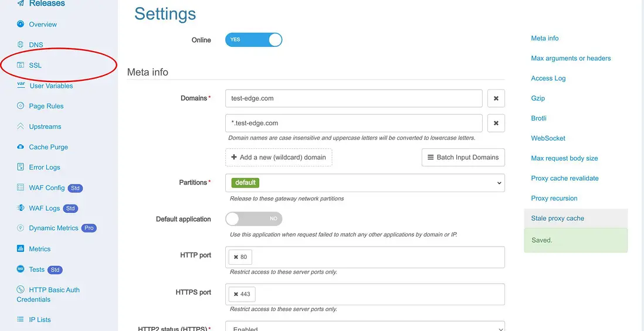
Task: Turn off the Online switch
Action: coord(253,40)
